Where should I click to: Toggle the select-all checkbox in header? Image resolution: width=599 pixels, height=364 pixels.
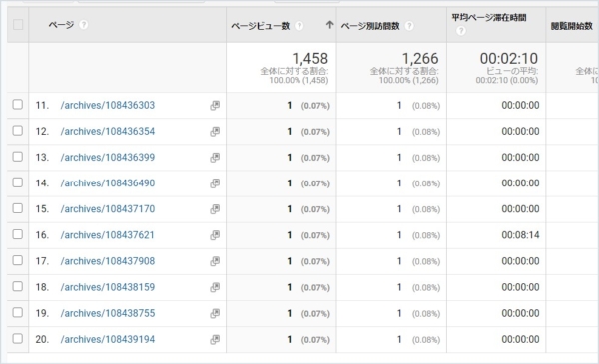(18, 25)
